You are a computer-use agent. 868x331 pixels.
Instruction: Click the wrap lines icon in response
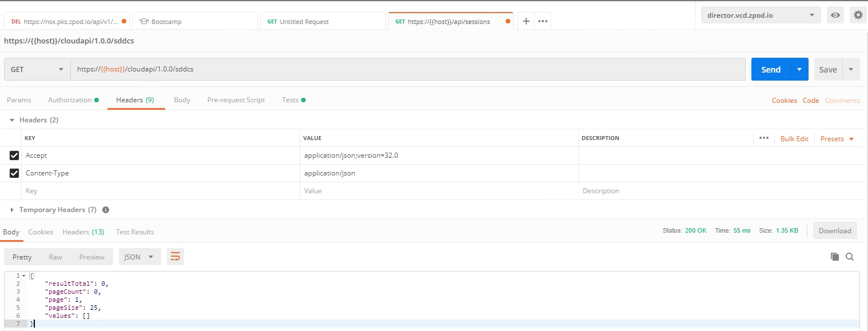pos(175,257)
